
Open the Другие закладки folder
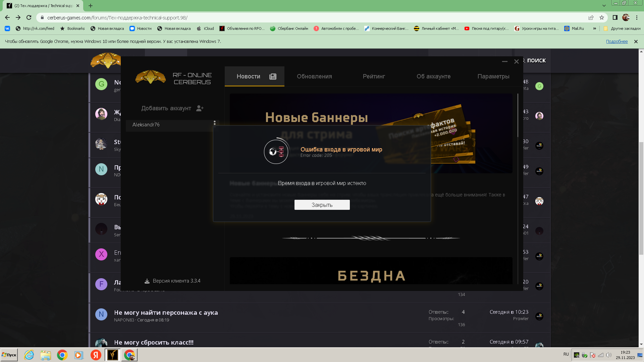(x=622, y=28)
